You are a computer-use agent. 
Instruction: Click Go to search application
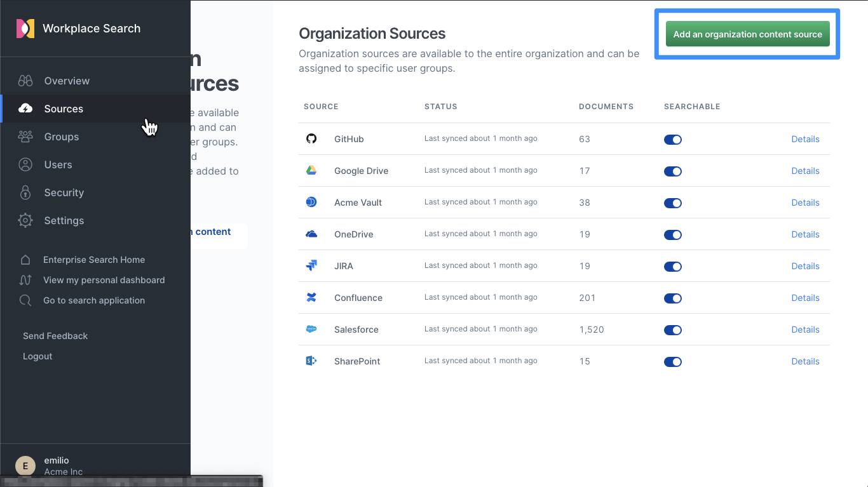94,300
